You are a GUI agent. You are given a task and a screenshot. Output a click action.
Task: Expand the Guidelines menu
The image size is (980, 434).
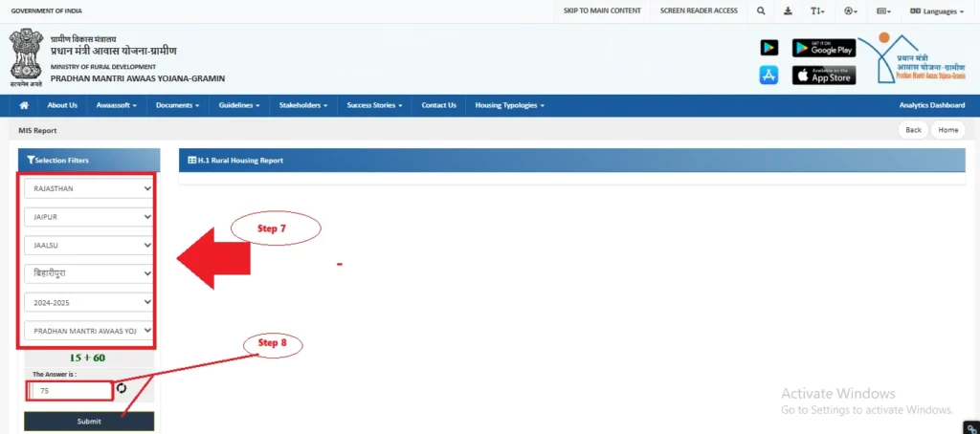tap(239, 105)
